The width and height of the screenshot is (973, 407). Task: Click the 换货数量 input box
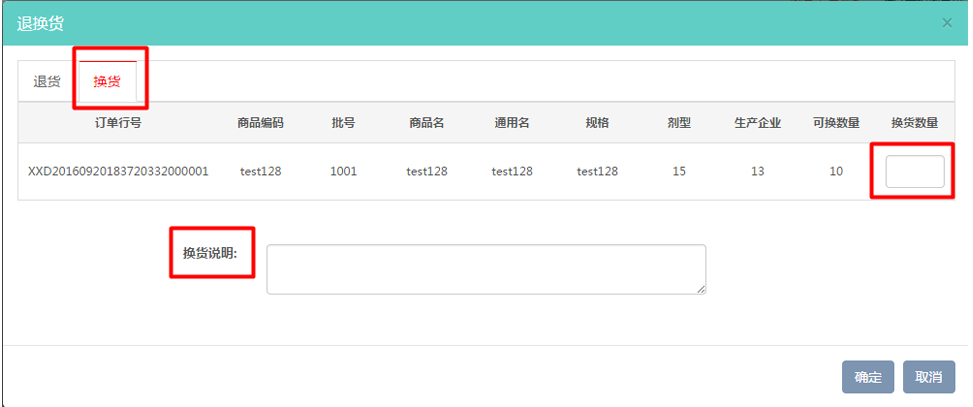(x=914, y=171)
